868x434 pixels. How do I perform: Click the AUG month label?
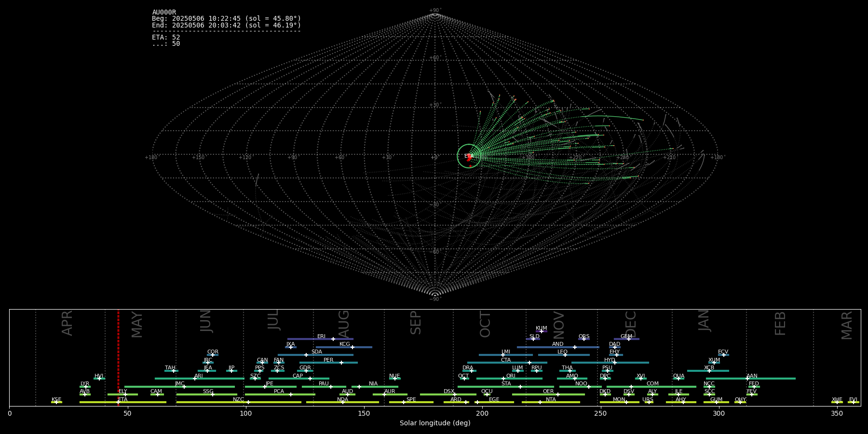pyautogui.click(x=343, y=324)
